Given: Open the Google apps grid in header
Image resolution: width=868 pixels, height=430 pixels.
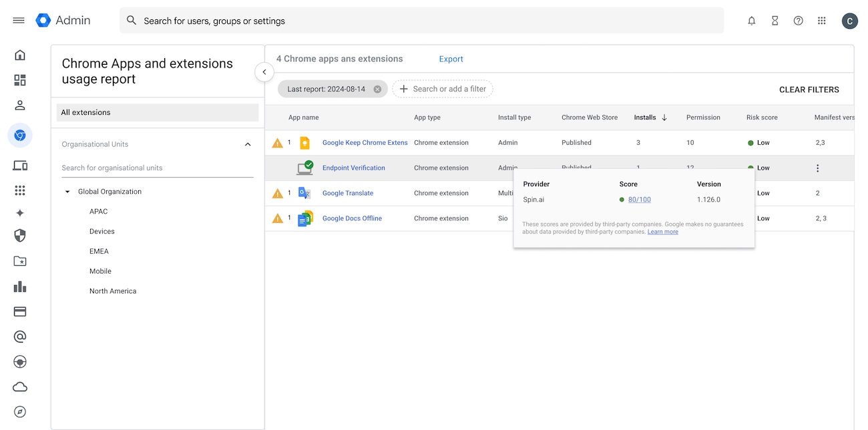Looking at the screenshot, I should click(821, 21).
